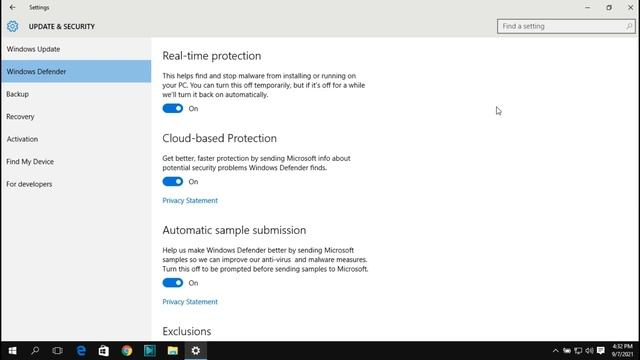Open Find My Device settings

click(x=76, y=162)
